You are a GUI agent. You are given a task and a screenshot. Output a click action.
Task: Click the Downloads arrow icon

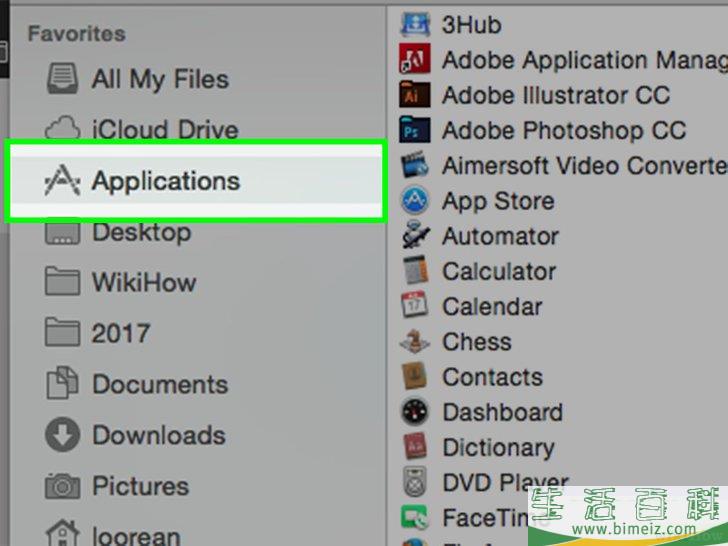click(63, 435)
